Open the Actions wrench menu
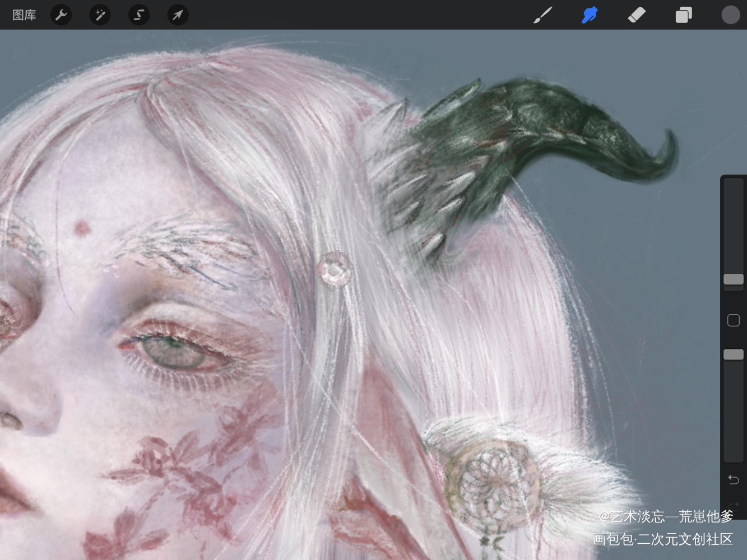747x560 pixels. click(61, 15)
